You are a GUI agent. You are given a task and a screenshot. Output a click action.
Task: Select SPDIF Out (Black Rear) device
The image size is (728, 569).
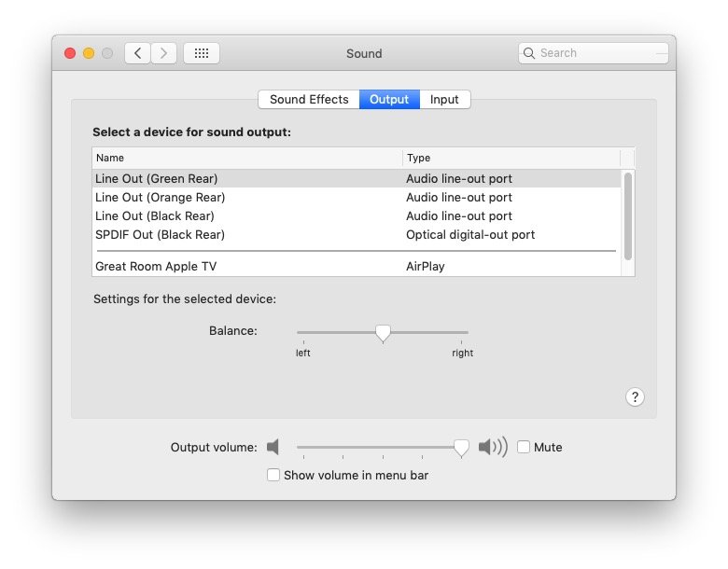click(x=357, y=234)
